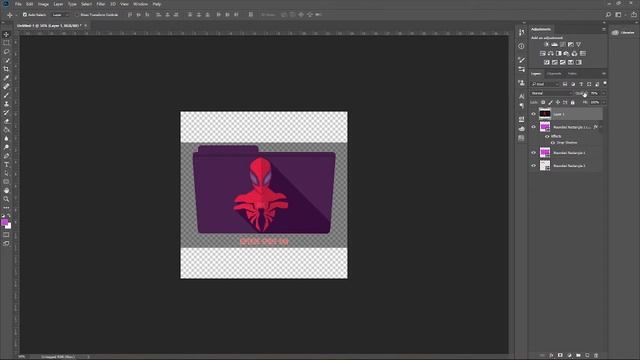Open the Character panel icon
This screenshot has width=640, height=360.
pyautogui.click(x=521, y=96)
